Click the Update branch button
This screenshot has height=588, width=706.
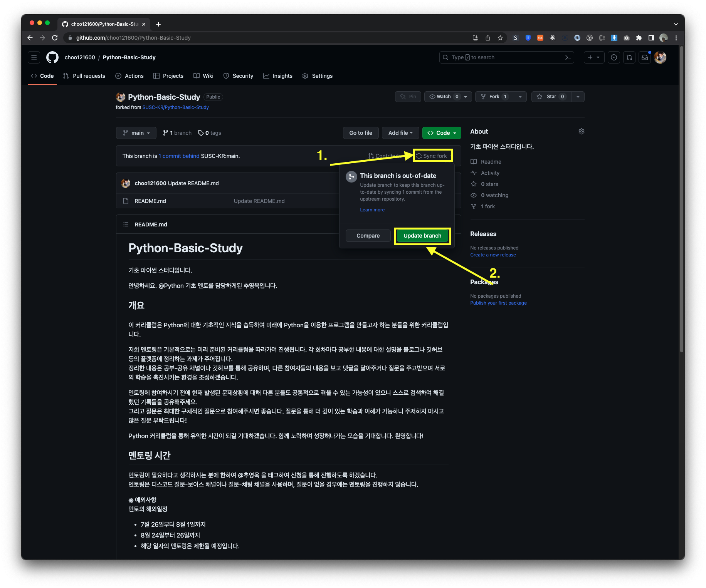422,235
